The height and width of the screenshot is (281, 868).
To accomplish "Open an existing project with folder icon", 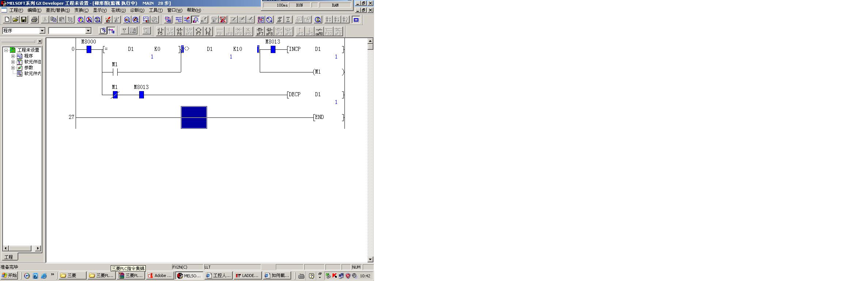I will [x=15, y=20].
